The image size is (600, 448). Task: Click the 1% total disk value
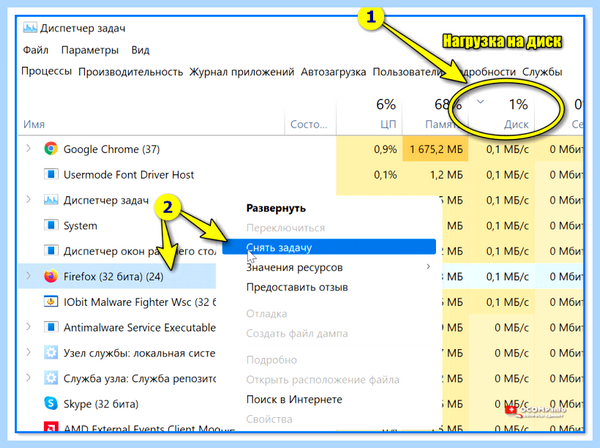tap(518, 104)
